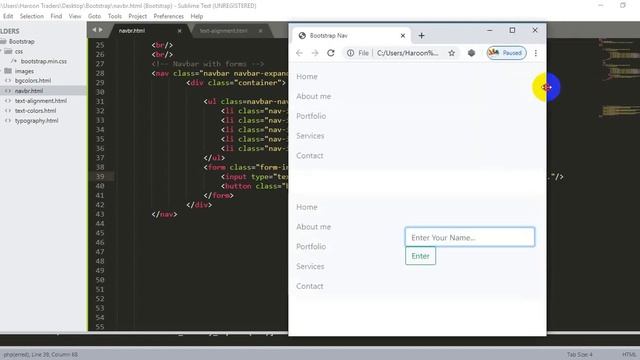
Task: Click line number 39 in the gutter
Action: point(100,176)
